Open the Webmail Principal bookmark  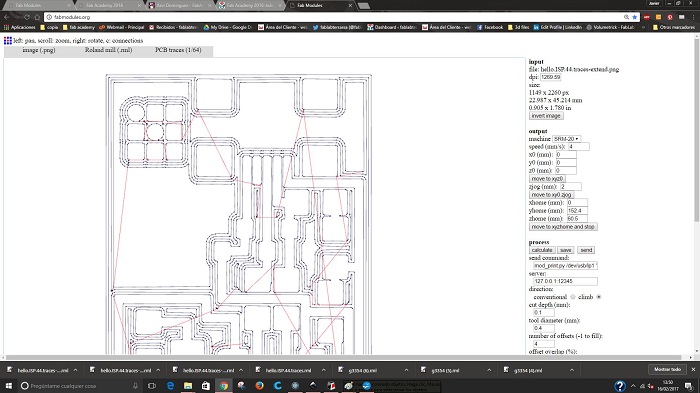[x=121, y=27]
